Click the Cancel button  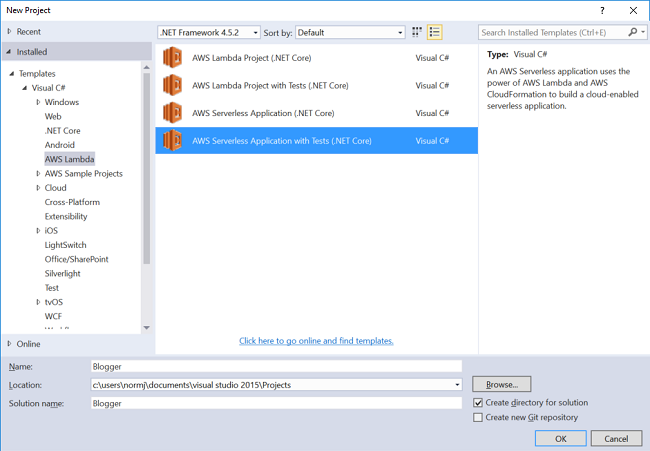(616, 439)
